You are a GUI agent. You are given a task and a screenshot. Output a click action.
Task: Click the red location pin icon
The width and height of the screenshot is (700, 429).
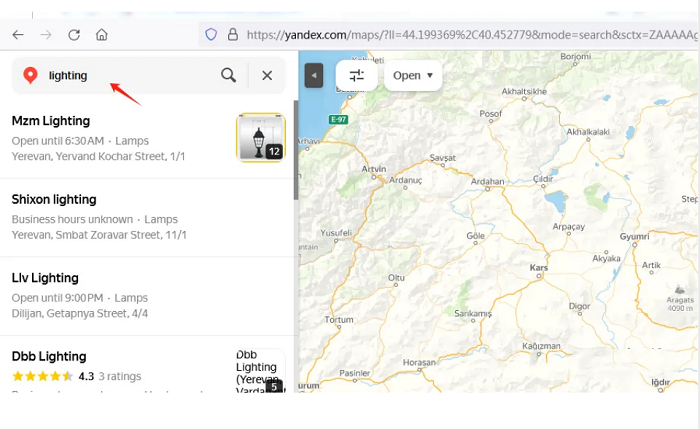pyautogui.click(x=30, y=75)
